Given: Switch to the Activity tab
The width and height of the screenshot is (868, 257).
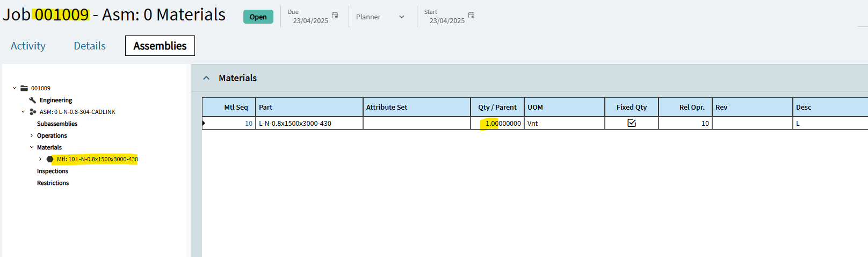Looking at the screenshot, I should 28,46.
